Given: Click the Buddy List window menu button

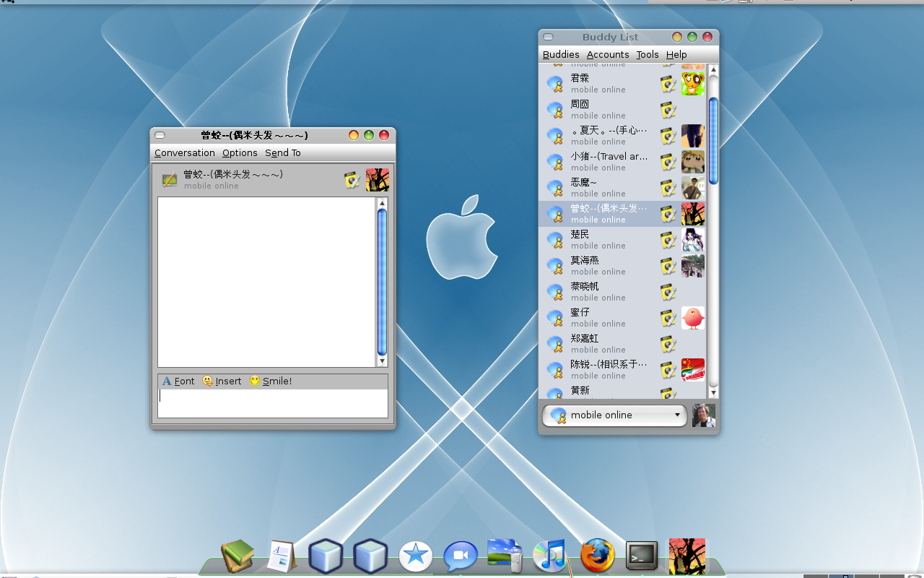Looking at the screenshot, I should pos(549,37).
